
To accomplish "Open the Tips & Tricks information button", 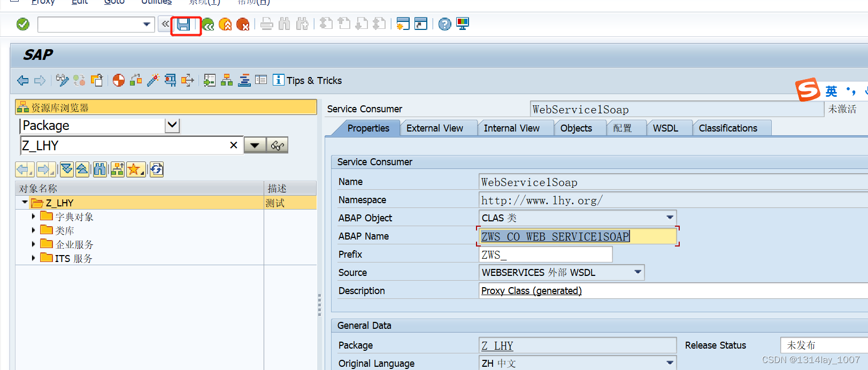I will pos(308,81).
